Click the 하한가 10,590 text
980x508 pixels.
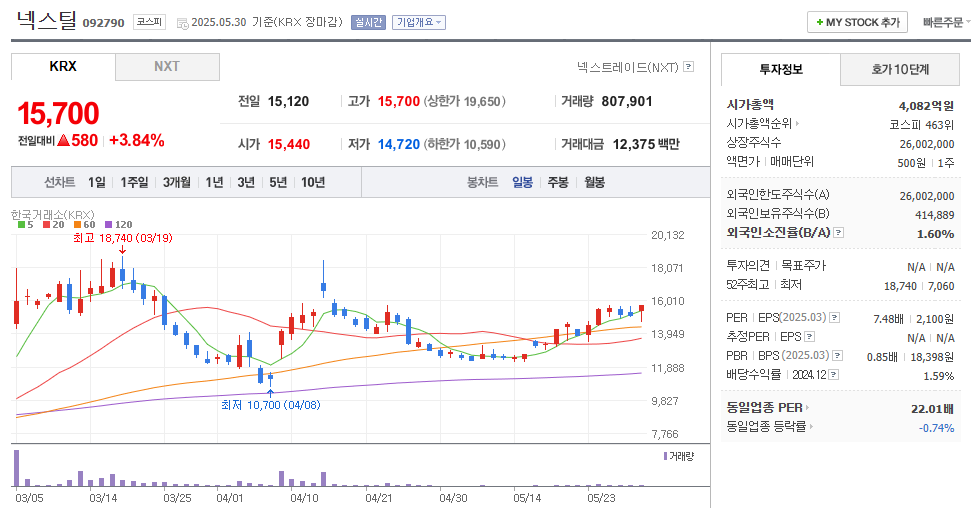(x=465, y=144)
